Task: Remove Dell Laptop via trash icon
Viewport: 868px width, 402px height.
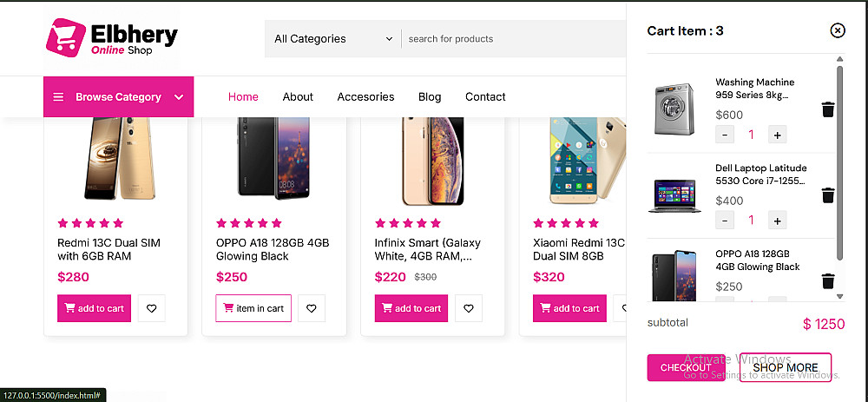Action: [x=827, y=194]
